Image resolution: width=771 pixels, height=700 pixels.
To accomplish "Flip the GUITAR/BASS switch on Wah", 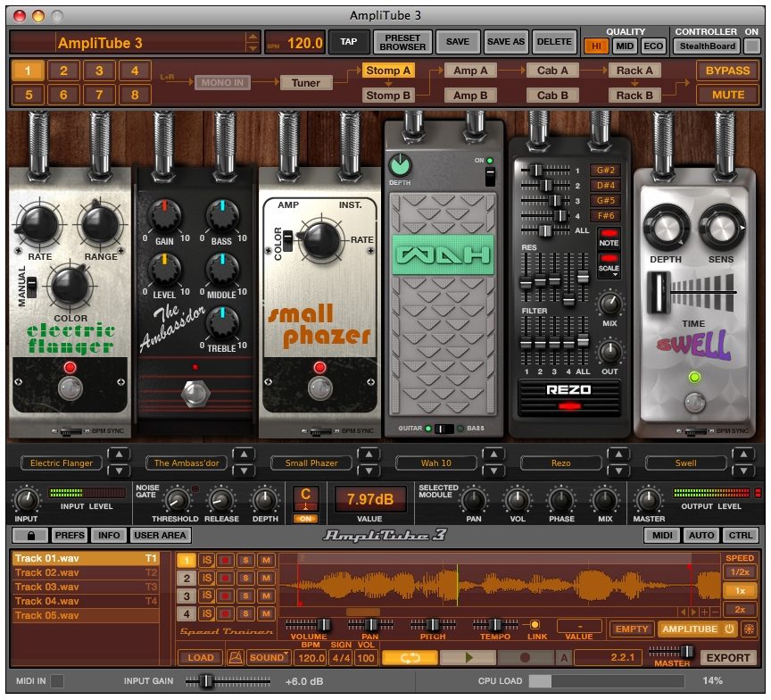I will (444, 429).
